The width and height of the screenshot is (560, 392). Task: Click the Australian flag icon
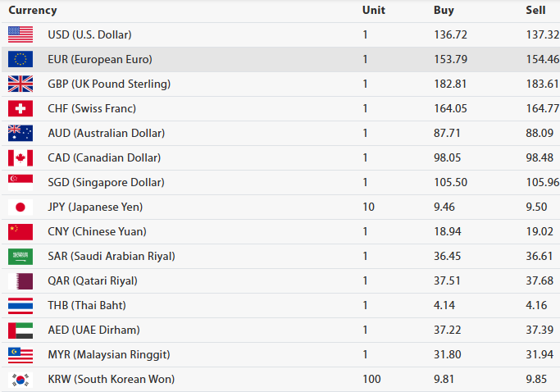tap(20, 134)
